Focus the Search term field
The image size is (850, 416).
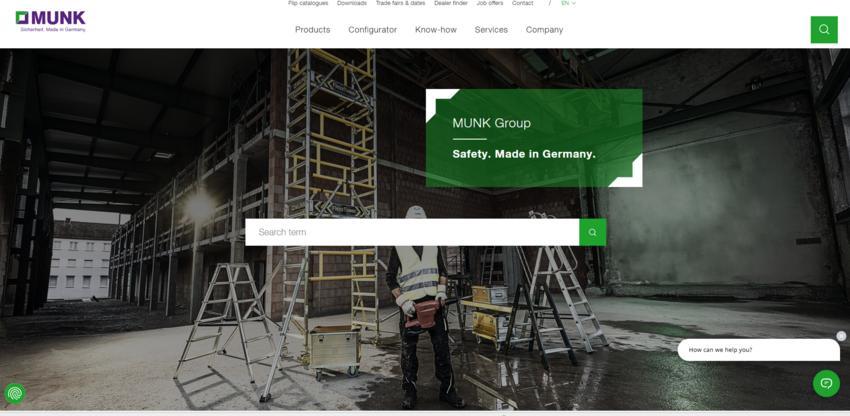click(x=412, y=232)
